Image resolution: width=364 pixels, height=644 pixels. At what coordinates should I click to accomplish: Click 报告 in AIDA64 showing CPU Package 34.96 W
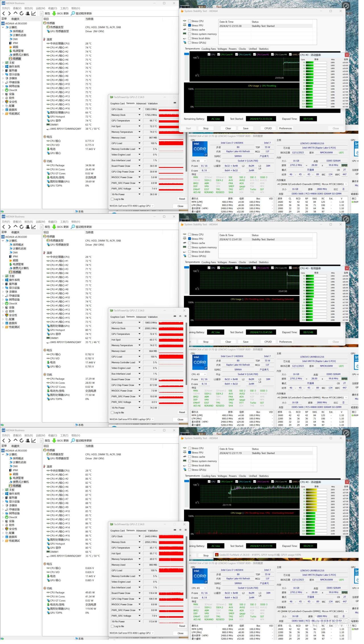[45, 13]
